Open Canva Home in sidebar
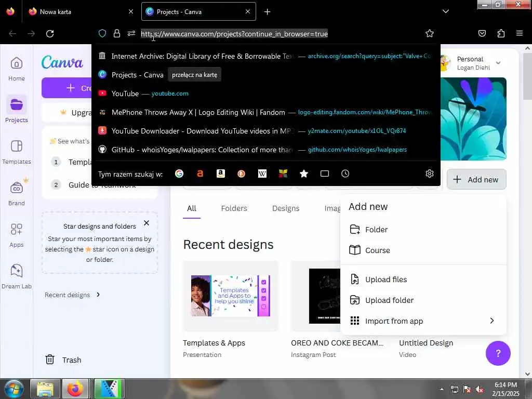 click(x=16, y=69)
